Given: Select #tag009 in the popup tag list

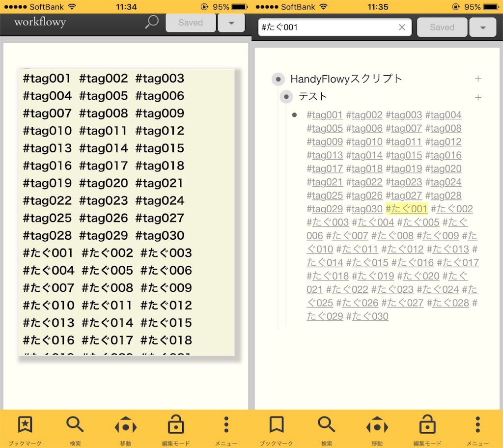Looking at the screenshot, I should point(160,113).
